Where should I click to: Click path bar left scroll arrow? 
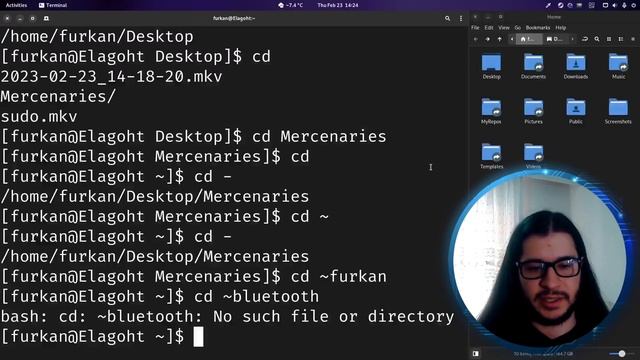tap(512, 39)
